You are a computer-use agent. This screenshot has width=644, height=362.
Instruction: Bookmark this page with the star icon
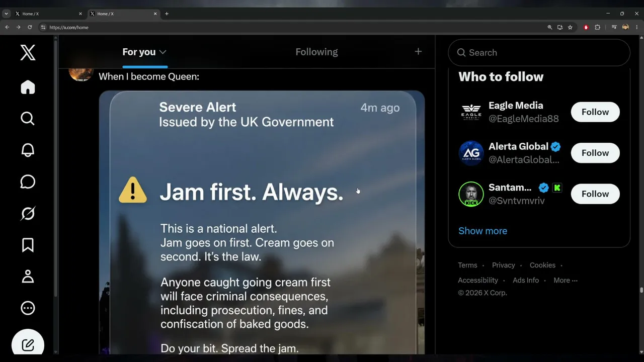(570, 27)
